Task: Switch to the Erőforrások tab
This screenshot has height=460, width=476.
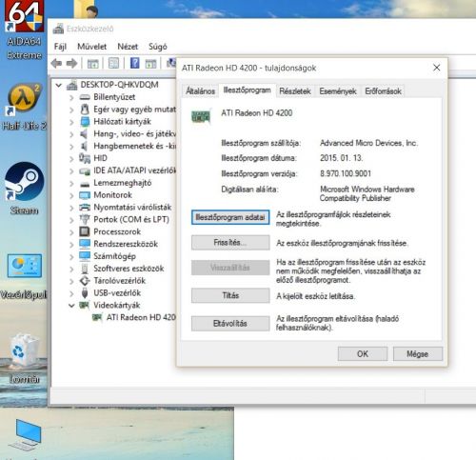Action: (383, 91)
